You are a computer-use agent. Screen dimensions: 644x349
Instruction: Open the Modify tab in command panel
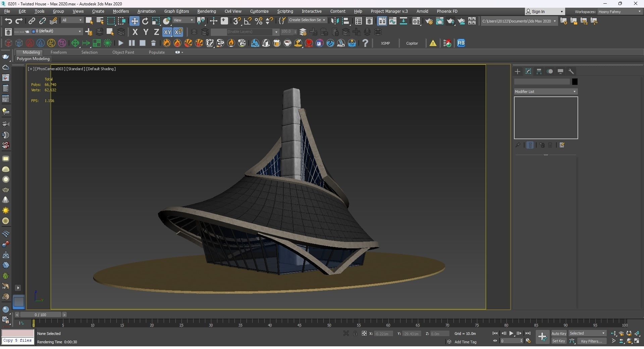[x=528, y=71]
